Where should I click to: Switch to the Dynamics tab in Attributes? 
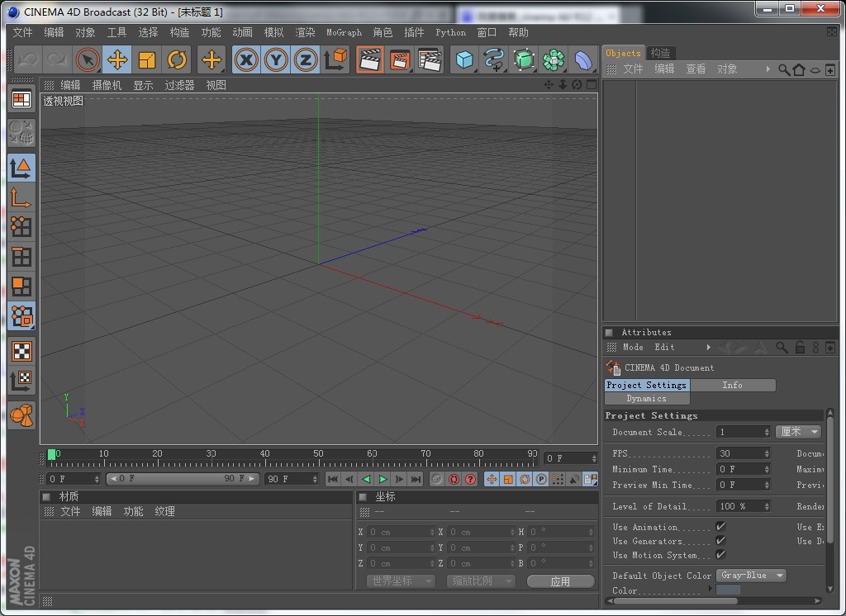point(647,398)
